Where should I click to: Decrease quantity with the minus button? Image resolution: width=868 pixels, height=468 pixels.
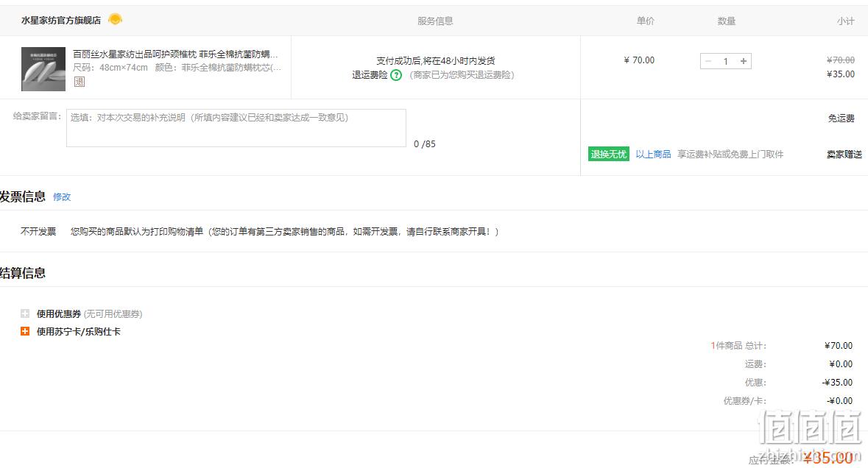pyautogui.click(x=708, y=61)
